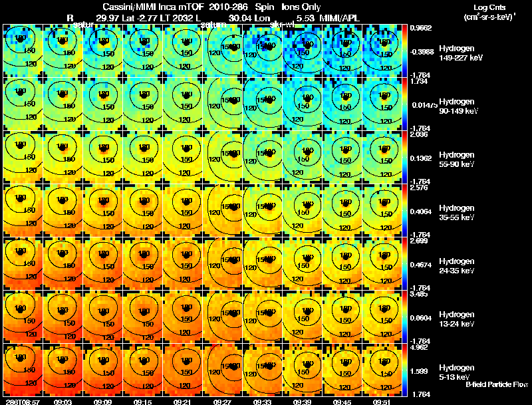Click the 09:15 time label
532x405 pixels.
coord(142,402)
